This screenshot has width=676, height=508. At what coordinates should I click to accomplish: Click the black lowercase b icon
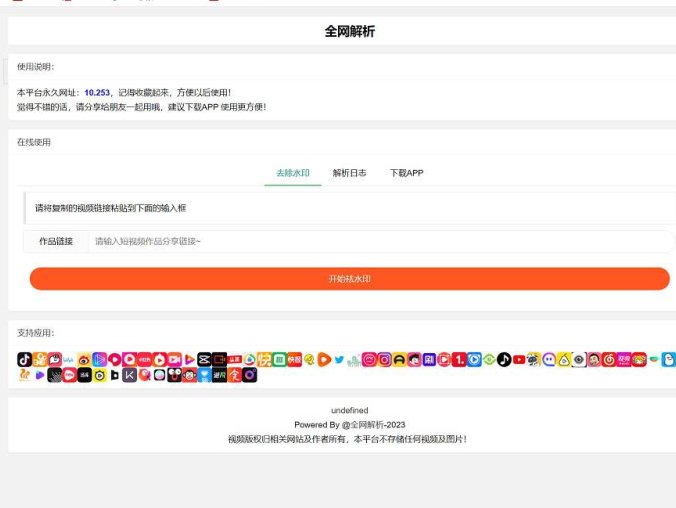[114, 375]
